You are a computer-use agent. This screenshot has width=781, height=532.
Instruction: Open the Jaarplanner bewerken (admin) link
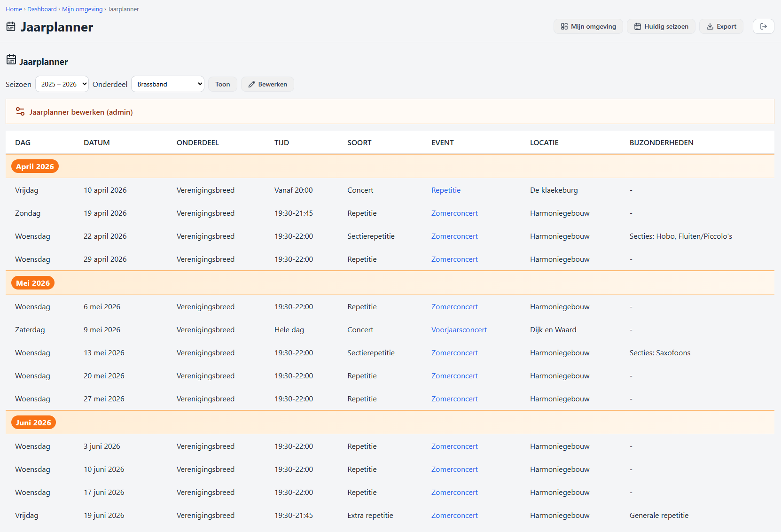pos(81,112)
